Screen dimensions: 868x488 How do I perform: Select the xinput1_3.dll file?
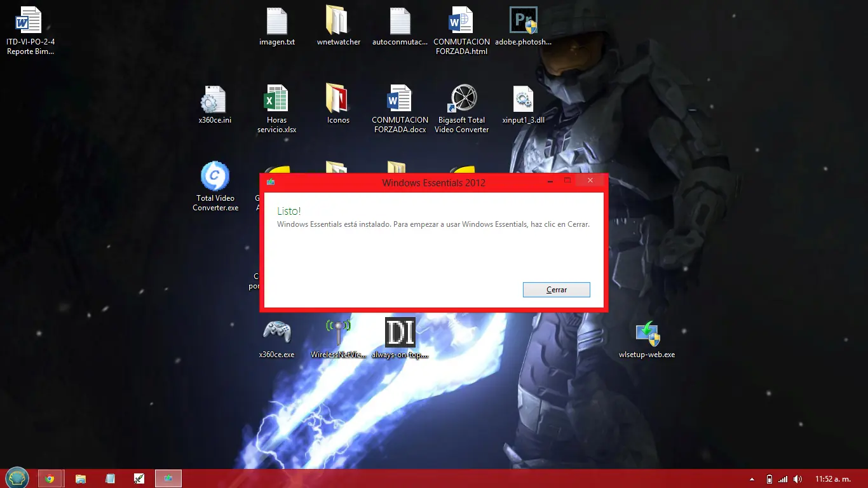point(523,105)
